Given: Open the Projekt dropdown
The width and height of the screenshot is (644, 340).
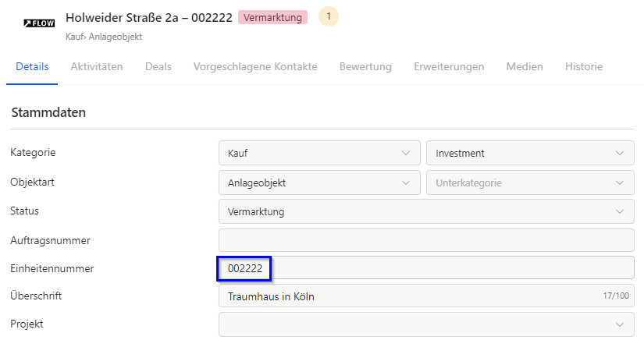Looking at the screenshot, I should pyautogui.click(x=426, y=324).
